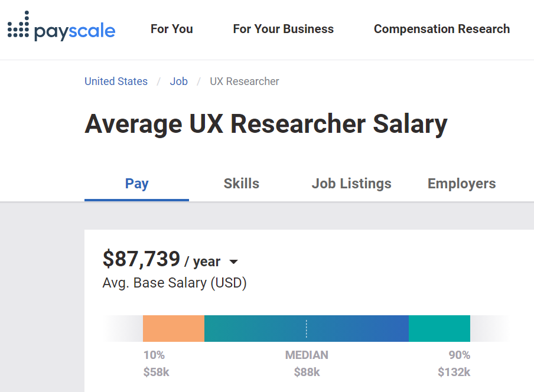This screenshot has height=392, width=534.
Task: Click the 10% $58k label
Action: [x=156, y=364]
